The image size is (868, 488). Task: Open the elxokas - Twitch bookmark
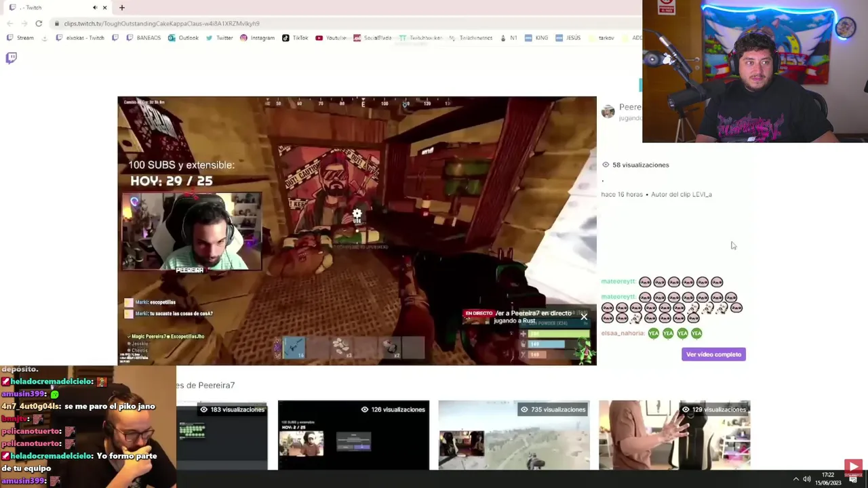pyautogui.click(x=80, y=38)
